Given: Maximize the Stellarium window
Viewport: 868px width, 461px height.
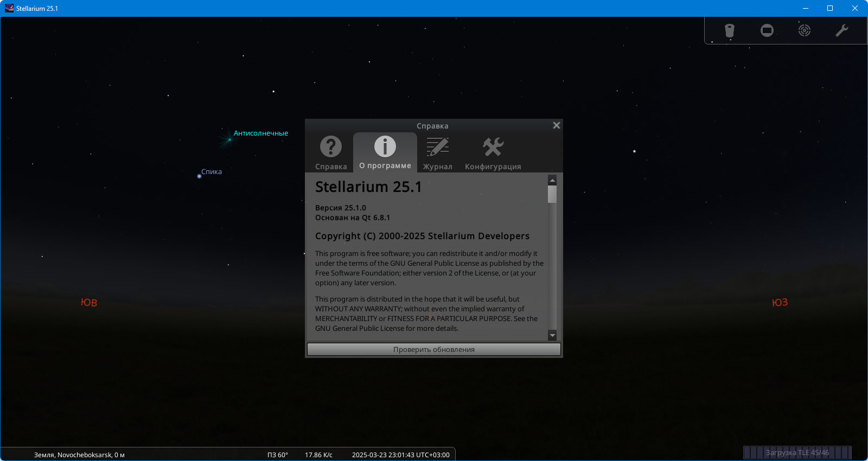Looking at the screenshot, I should (x=830, y=8).
